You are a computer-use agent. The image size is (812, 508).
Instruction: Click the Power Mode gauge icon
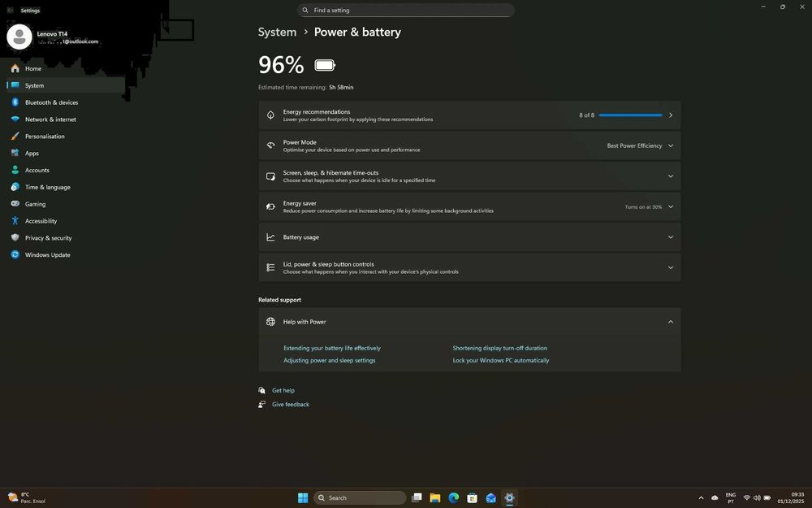(270, 145)
